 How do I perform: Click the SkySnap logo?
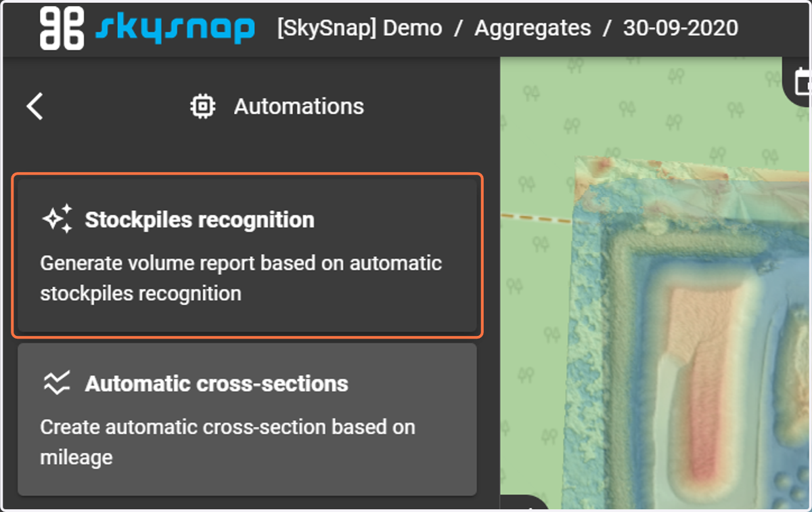coord(147,28)
